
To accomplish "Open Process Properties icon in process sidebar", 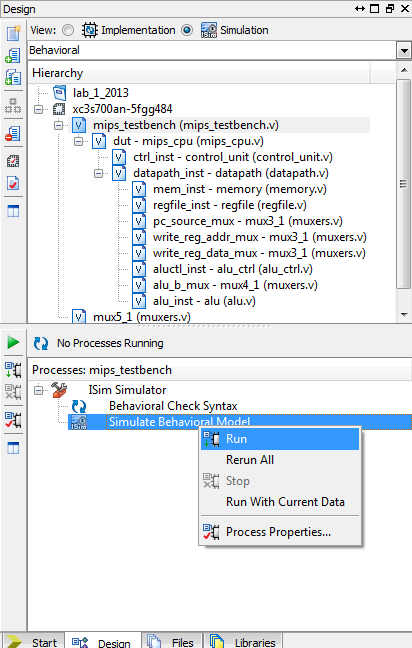I will [x=13, y=420].
